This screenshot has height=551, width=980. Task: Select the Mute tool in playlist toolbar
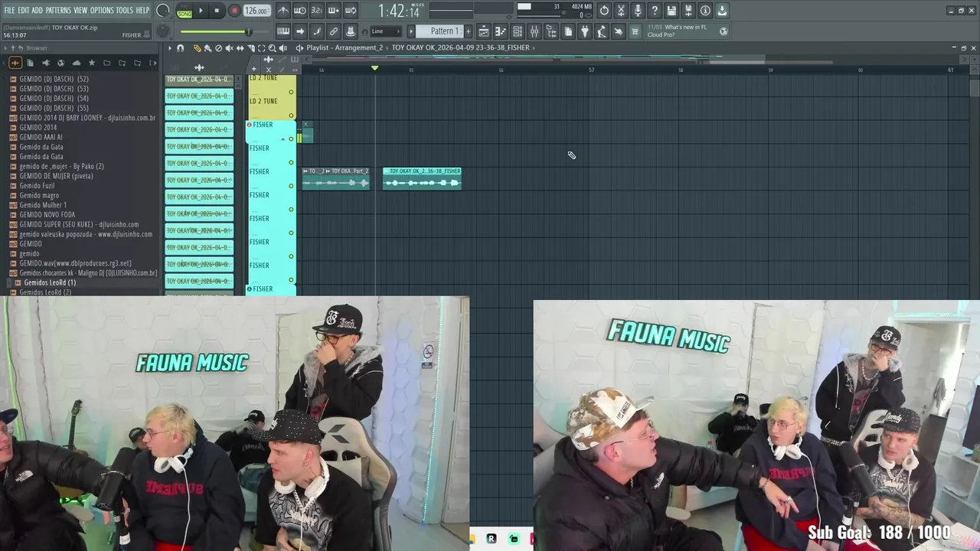click(229, 48)
